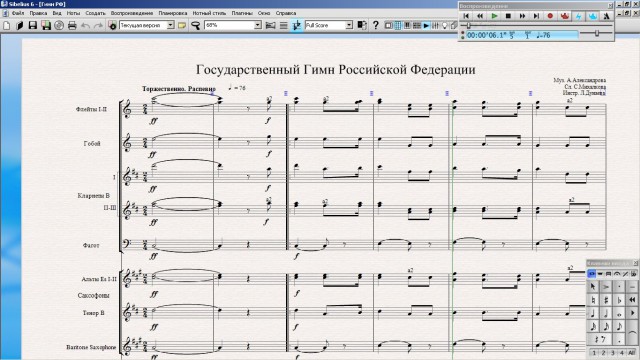
Task: Toggle the Mixer window button in the toolbar
Action: [435, 25]
